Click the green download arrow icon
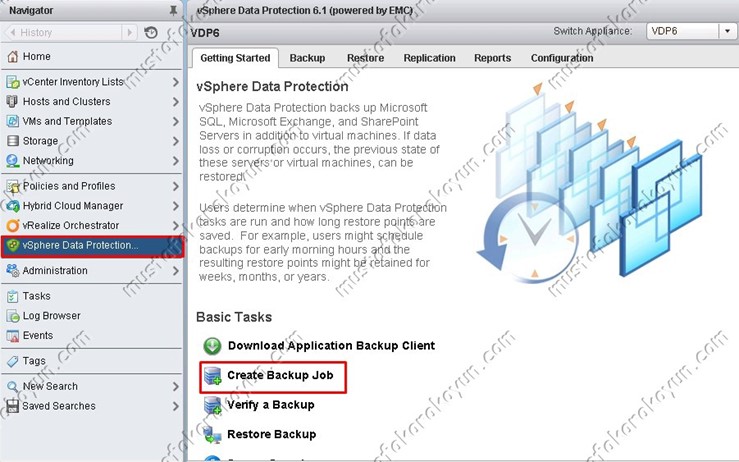This screenshot has height=462, width=739. click(212, 346)
